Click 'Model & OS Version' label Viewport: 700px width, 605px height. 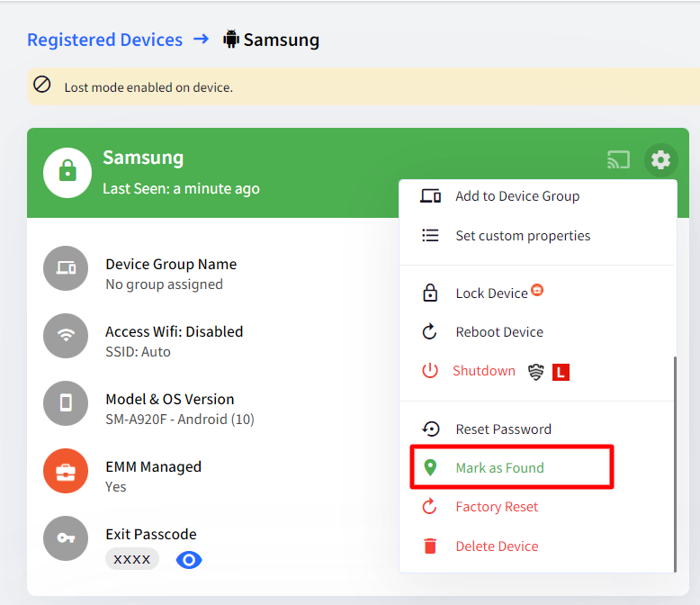click(x=170, y=399)
